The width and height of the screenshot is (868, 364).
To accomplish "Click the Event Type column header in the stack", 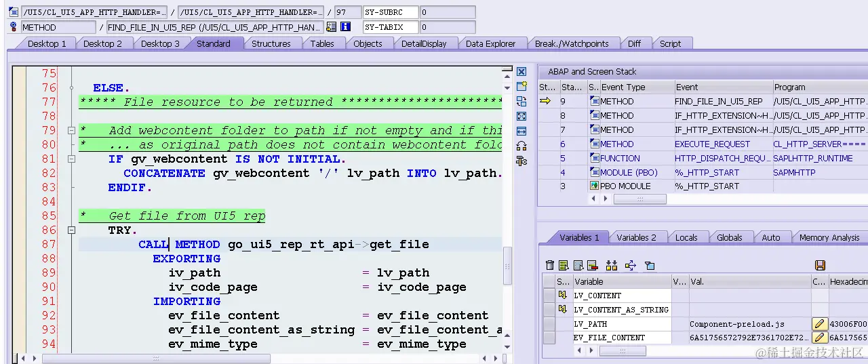I will [x=636, y=87].
